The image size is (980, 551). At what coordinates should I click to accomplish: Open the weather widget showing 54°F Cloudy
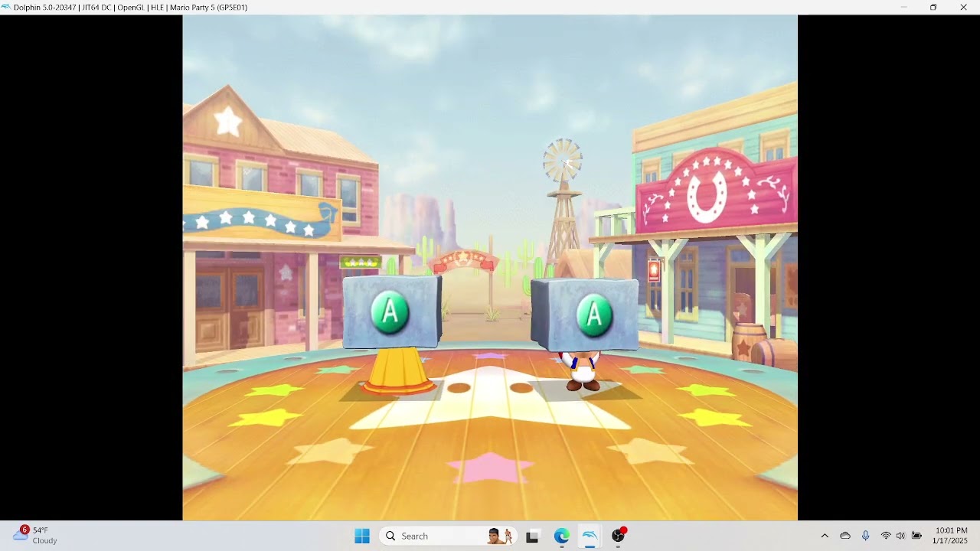pyautogui.click(x=35, y=535)
